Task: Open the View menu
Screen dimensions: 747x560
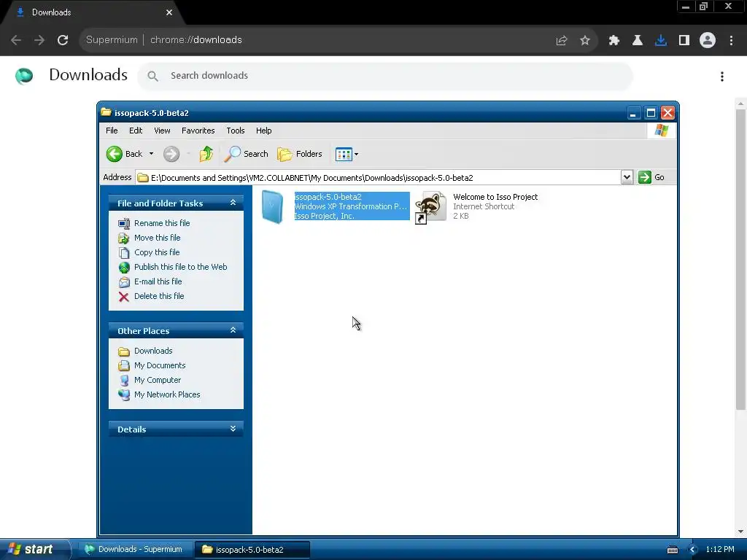Action: [x=162, y=131]
